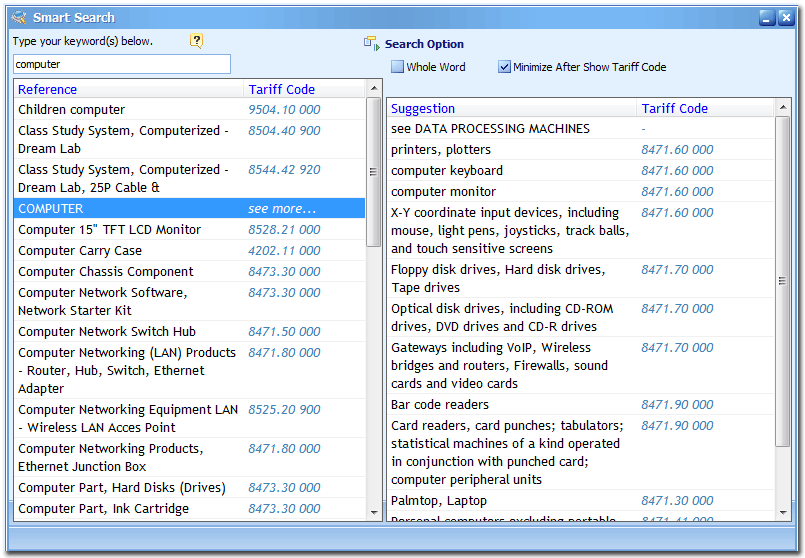Select Computer Carry Case entry
The width and height of the screenshot is (805, 558).
(x=80, y=251)
